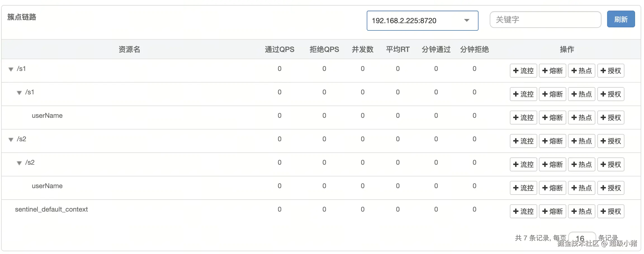Screen dimensions: 644x254
Task: Add 流控 rule for second userName row
Action: coord(523,188)
